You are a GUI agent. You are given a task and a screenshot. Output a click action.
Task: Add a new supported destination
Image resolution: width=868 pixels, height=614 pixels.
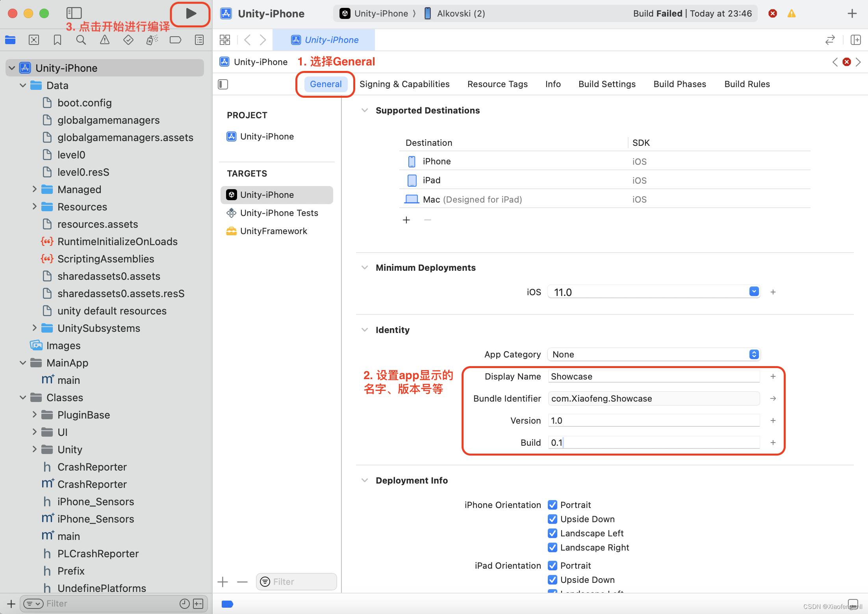click(406, 220)
